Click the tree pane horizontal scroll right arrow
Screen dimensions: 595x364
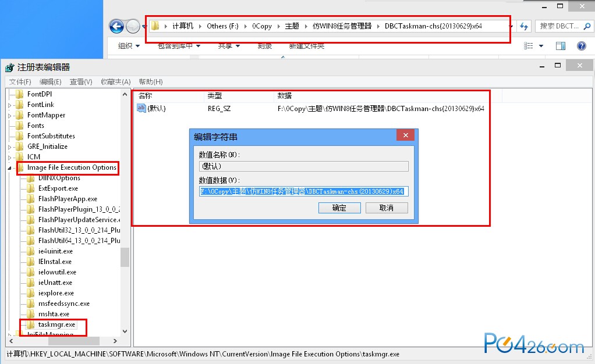115,341
